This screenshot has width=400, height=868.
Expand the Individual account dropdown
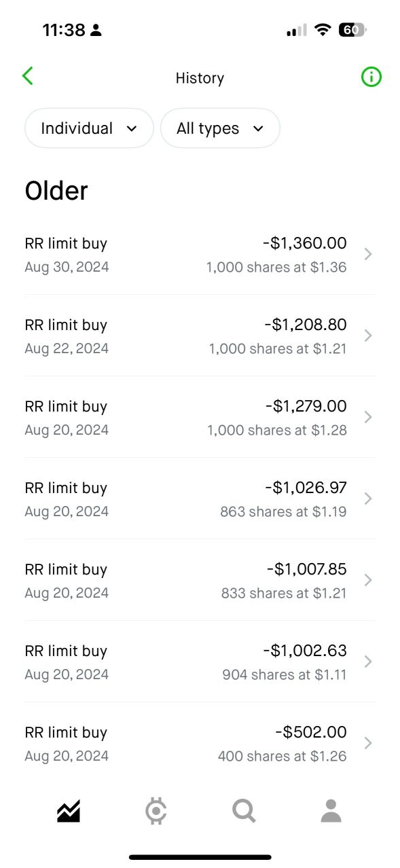(89, 128)
